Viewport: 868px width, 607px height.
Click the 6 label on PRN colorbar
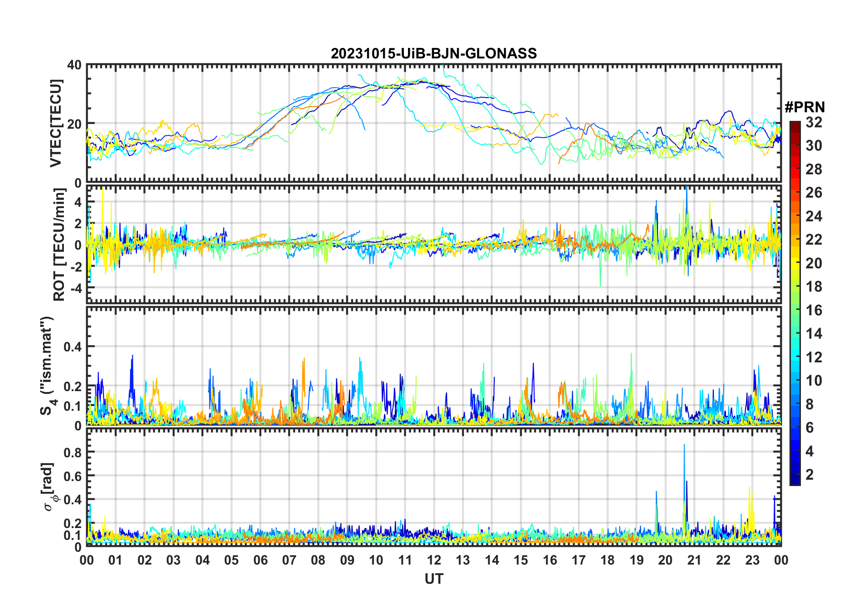pos(810,428)
